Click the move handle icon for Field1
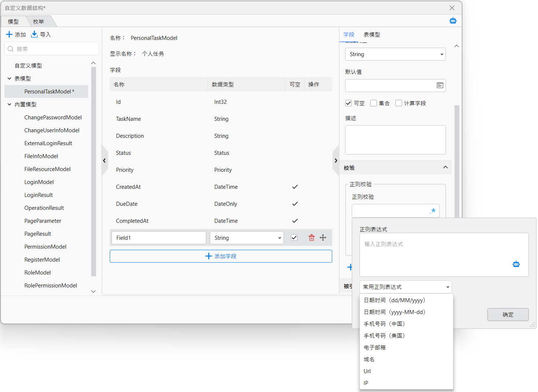Image resolution: width=538 pixels, height=392 pixels. pyautogui.click(x=323, y=238)
